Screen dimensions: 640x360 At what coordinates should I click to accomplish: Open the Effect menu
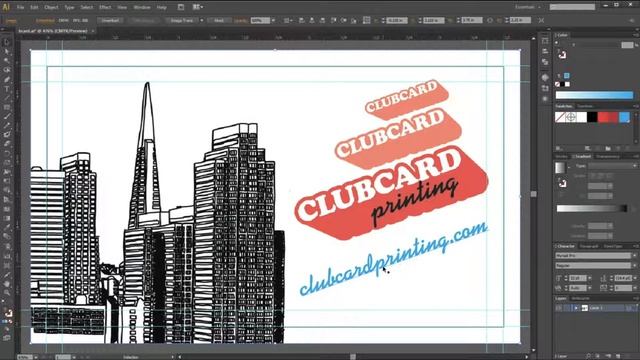tap(105, 7)
